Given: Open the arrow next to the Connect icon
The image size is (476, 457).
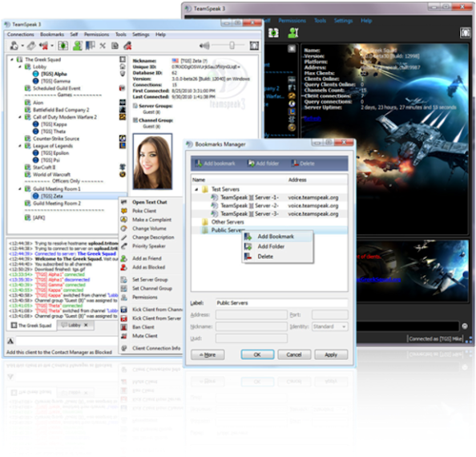Looking at the screenshot, I should [x=22, y=47].
